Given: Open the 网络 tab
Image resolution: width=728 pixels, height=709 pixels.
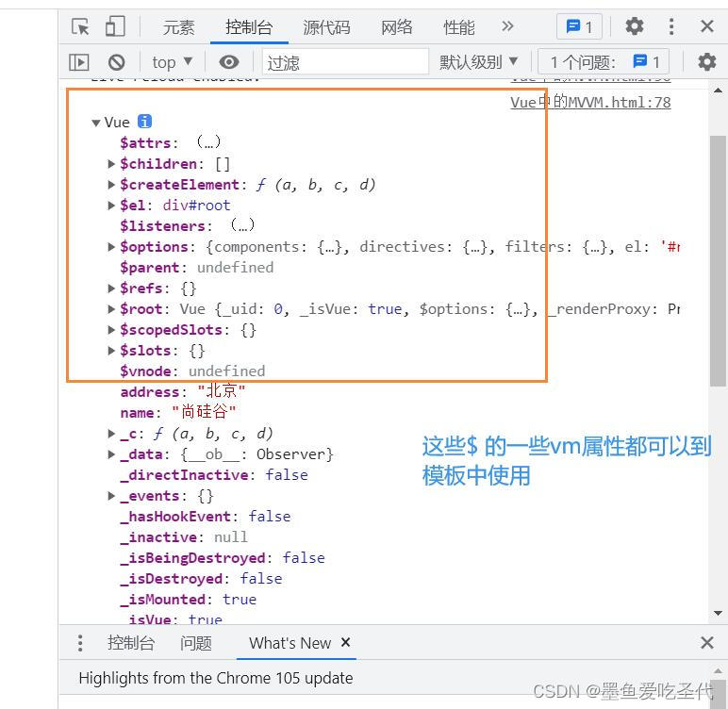Looking at the screenshot, I should [396, 27].
